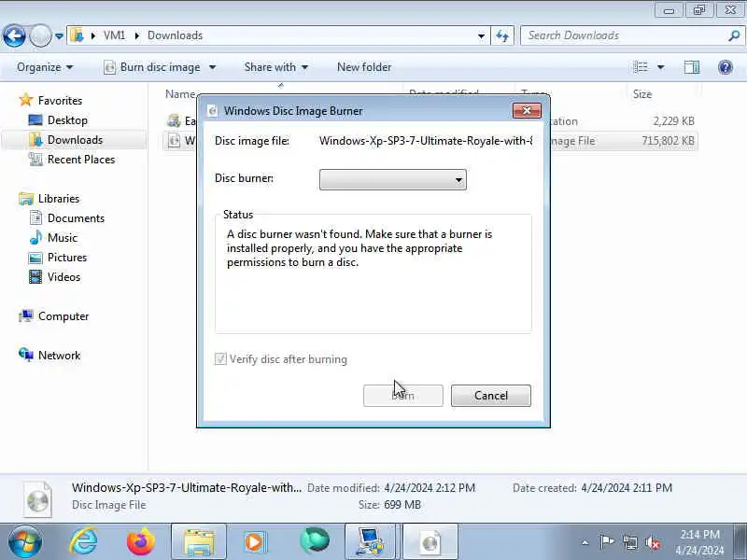The height and width of the screenshot is (560, 747).
Task: Open the taskbar clock and date
Action: click(699, 542)
